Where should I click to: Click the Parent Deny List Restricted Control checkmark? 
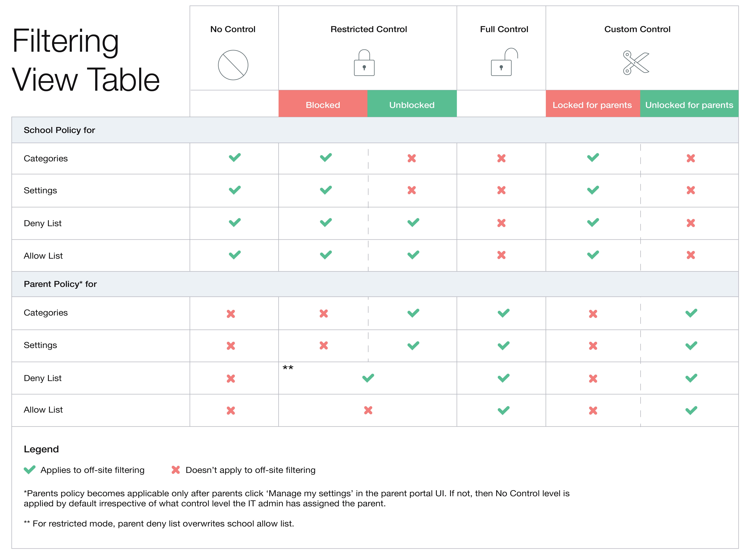click(x=368, y=378)
